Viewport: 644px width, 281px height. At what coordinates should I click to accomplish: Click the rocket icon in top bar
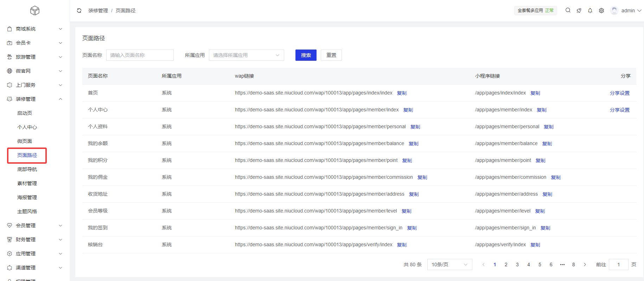pyautogui.click(x=579, y=11)
